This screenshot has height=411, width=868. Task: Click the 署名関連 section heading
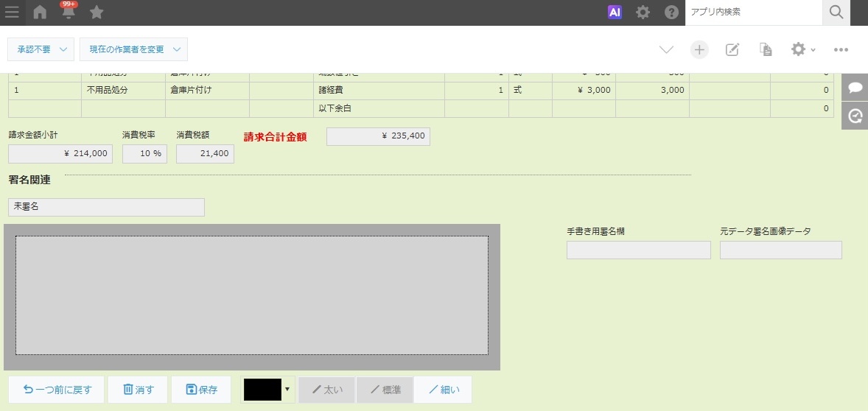click(x=30, y=180)
